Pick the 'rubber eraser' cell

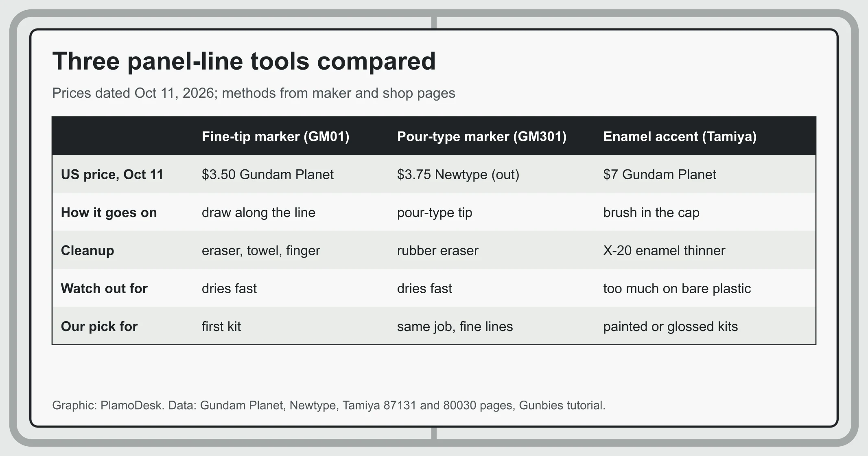438,250
